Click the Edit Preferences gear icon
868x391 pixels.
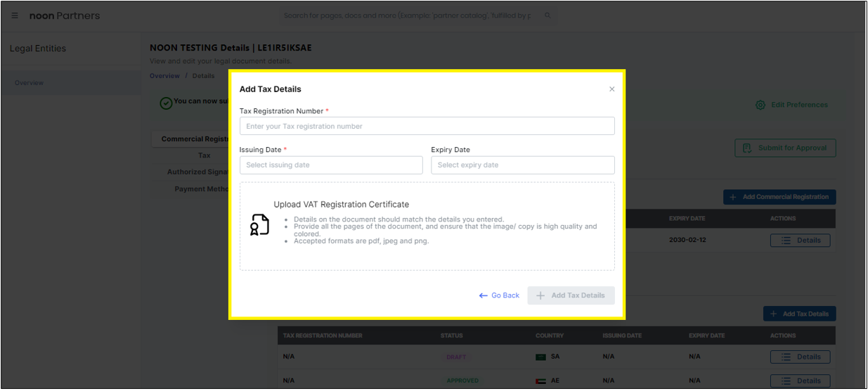point(760,105)
